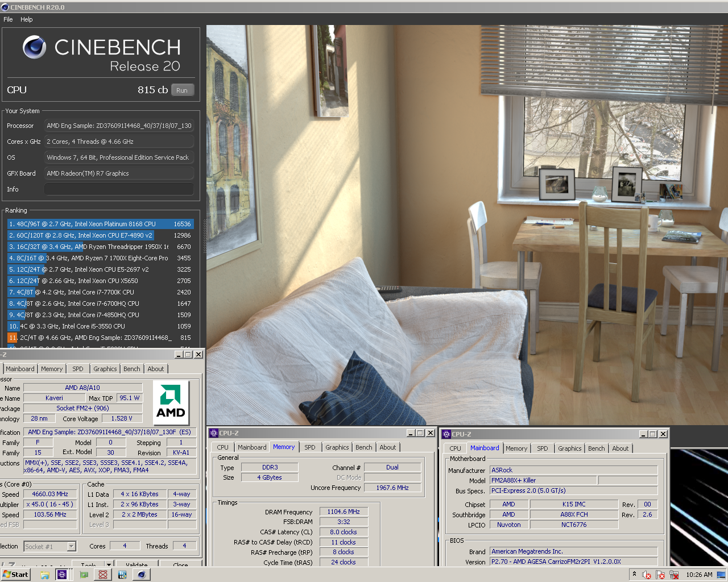Viewport: 728px width, 582px height.
Task: Select ranking row Intel Xeon Platinum 8168
Action: pos(100,224)
